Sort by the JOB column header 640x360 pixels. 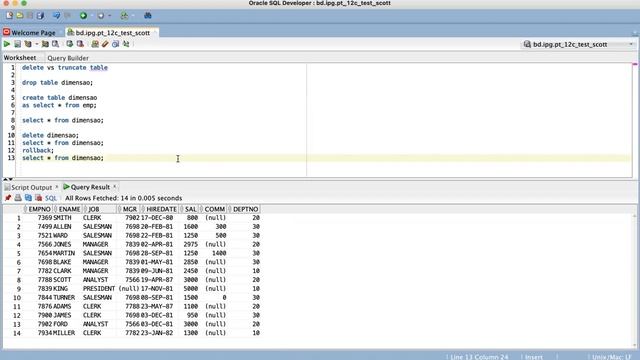coord(100,209)
